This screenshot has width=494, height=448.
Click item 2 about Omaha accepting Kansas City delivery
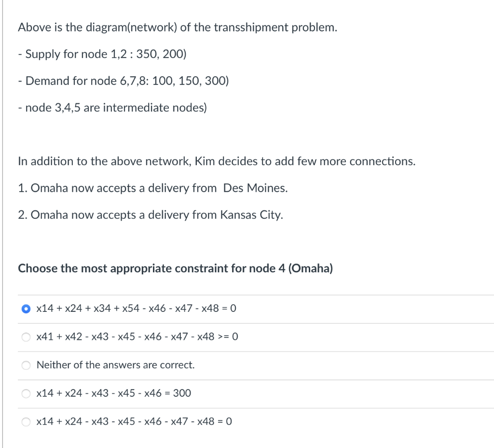pyautogui.click(x=151, y=215)
